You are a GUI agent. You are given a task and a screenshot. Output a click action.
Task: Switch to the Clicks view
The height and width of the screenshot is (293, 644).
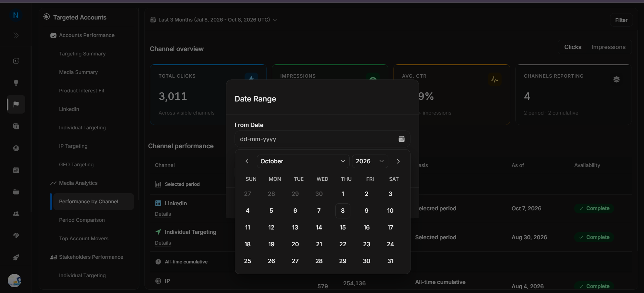click(x=572, y=47)
